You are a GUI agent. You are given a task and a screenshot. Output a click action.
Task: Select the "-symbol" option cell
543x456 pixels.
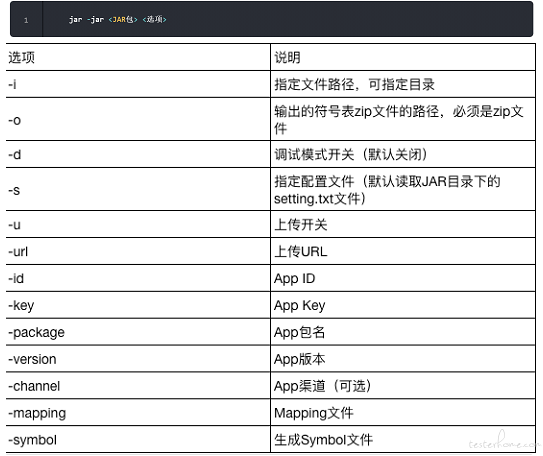coord(138,439)
